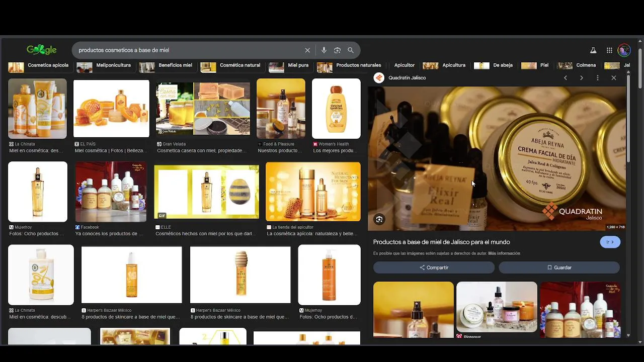Click the search magnifier button

(351, 50)
